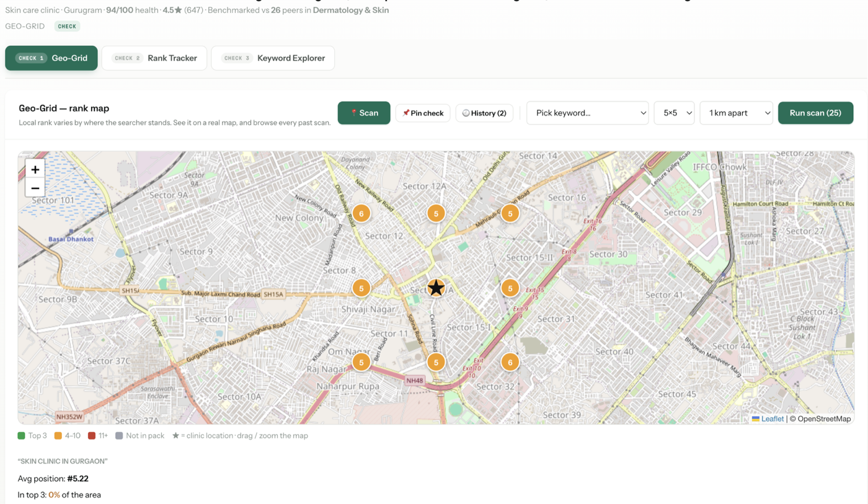Click the gray Not in pack swatch

(119, 436)
